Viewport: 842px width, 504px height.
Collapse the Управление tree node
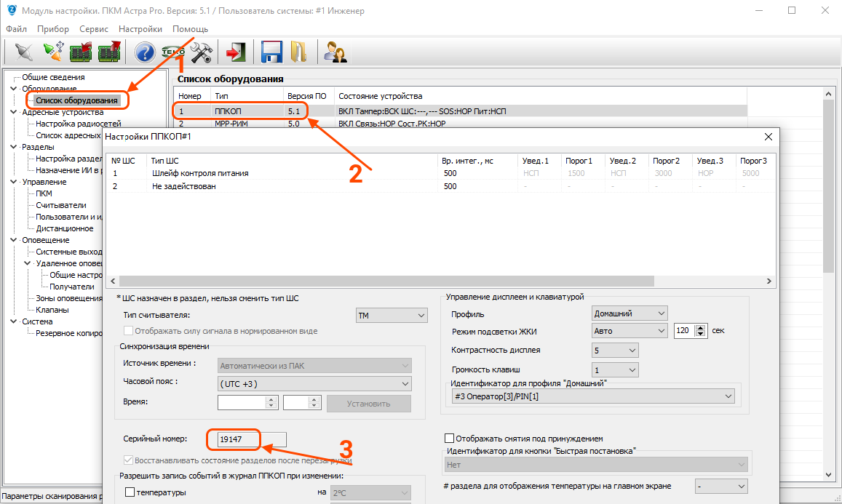pyautogui.click(x=13, y=182)
